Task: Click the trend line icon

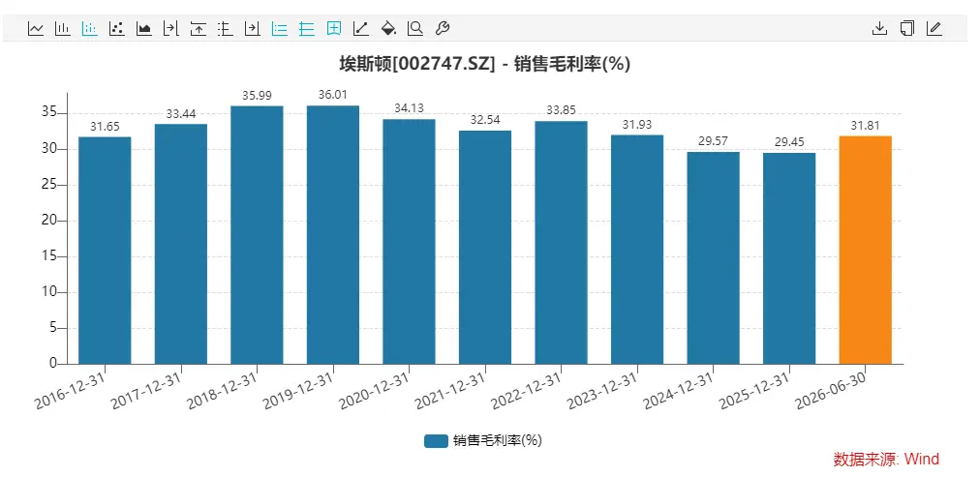Action: point(360,28)
